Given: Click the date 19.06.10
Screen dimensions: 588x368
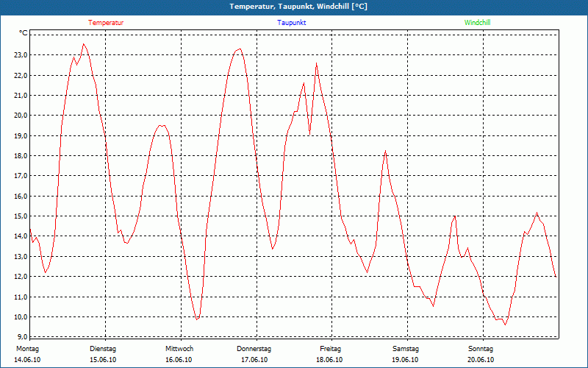Looking at the screenshot, I should tap(405, 360).
